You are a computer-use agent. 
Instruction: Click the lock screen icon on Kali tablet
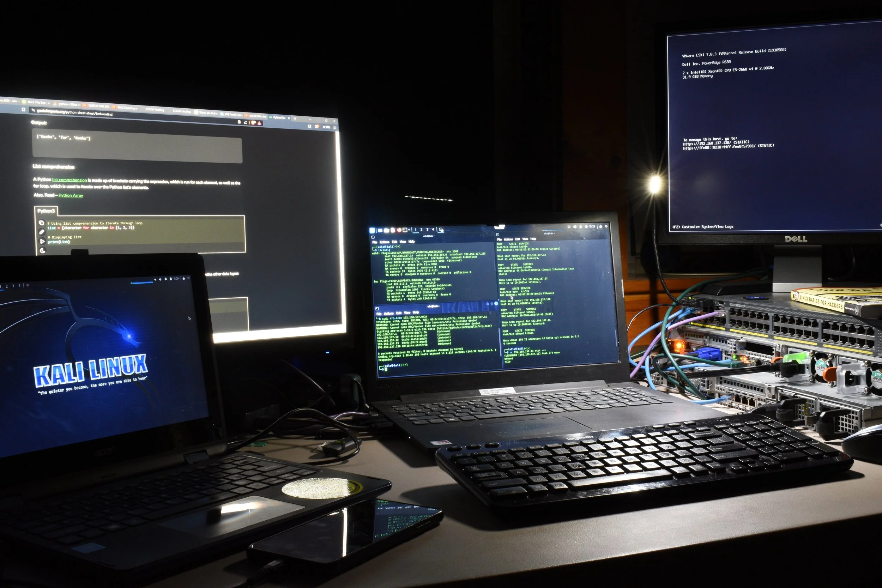point(183,278)
